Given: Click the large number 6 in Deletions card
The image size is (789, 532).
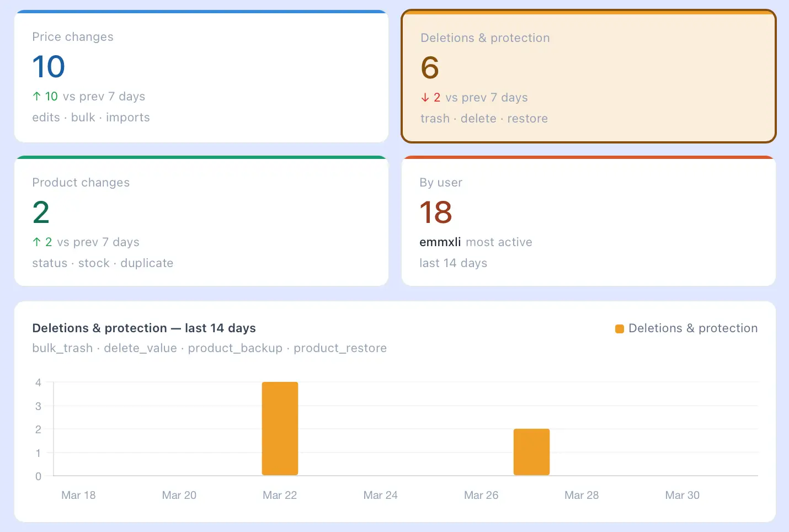Looking at the screenshot, I should pos(430,68).
